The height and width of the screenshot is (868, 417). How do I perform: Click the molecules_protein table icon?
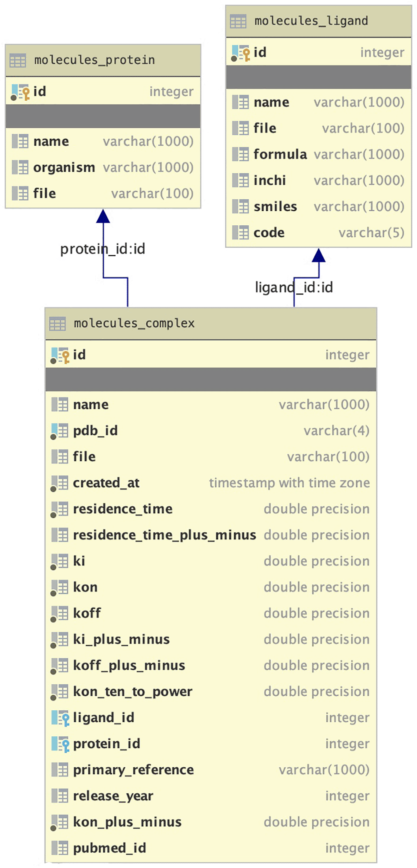click(18, 60)
